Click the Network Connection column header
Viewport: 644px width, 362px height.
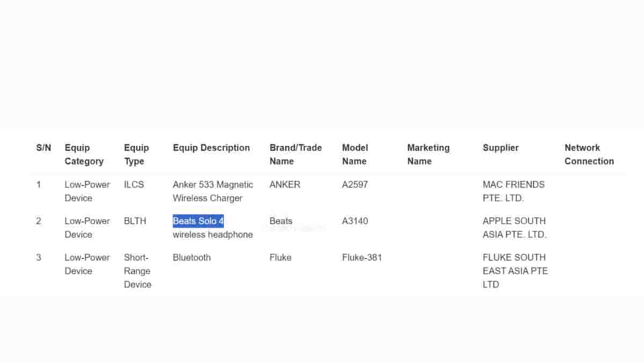point(589,154)
